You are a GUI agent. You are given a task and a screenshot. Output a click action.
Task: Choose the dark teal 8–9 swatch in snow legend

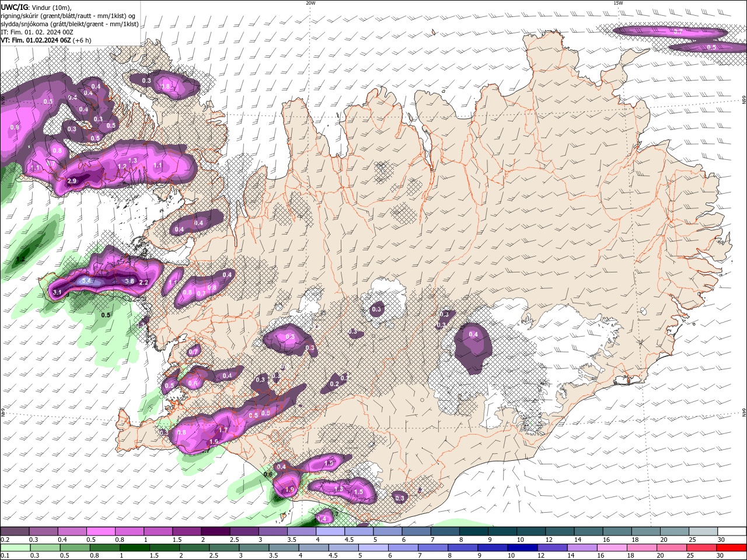tap(474, 531)
